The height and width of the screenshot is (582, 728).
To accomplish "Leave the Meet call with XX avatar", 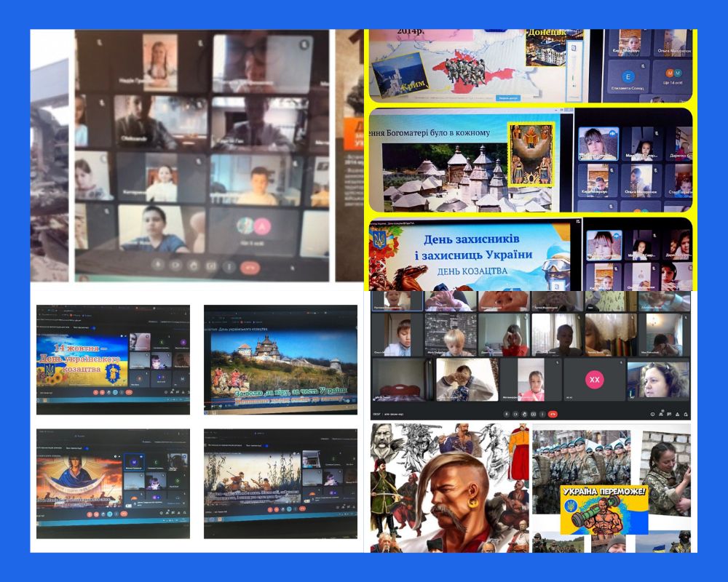I will [x=553, y=414].
